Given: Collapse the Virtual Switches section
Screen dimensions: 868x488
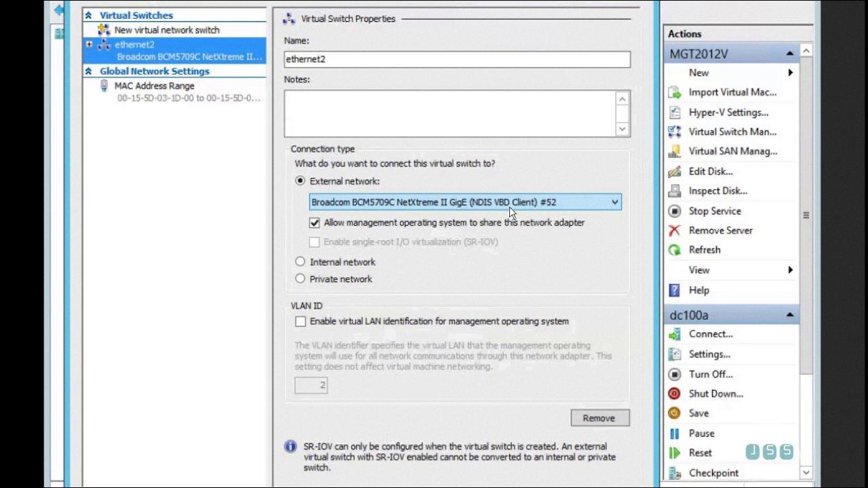Looking at the screenshot, I should [88, 15].
